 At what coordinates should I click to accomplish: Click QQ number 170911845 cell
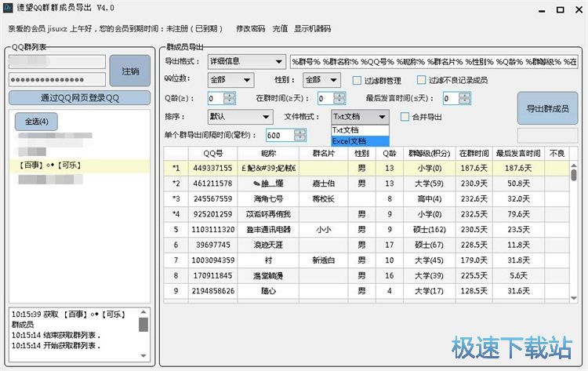tap(212, 276)
